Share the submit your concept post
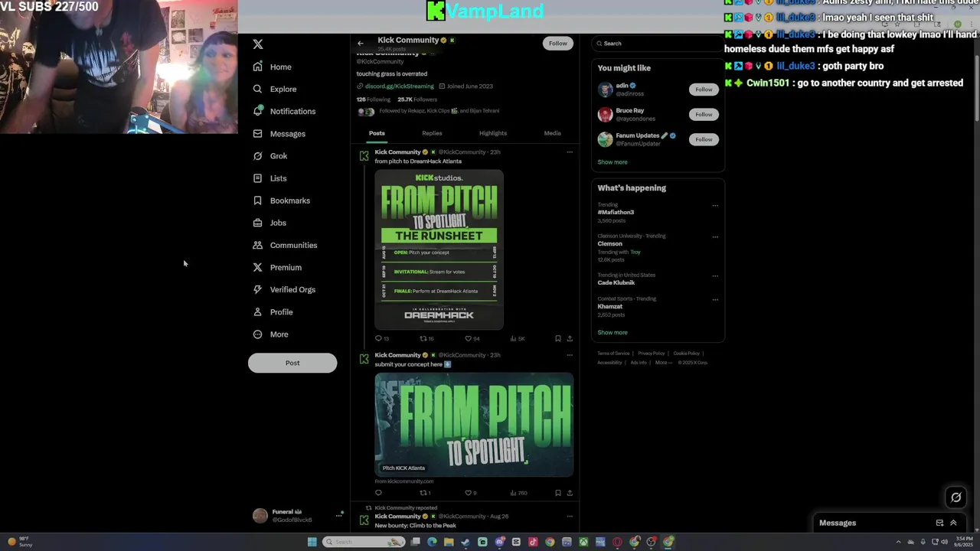The height and width of the screenshot is (551, 980). 570,493
